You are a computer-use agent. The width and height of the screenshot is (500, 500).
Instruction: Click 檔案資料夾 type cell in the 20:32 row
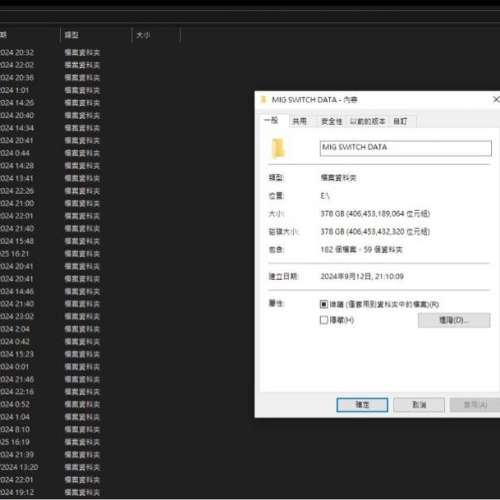point(82,52)
